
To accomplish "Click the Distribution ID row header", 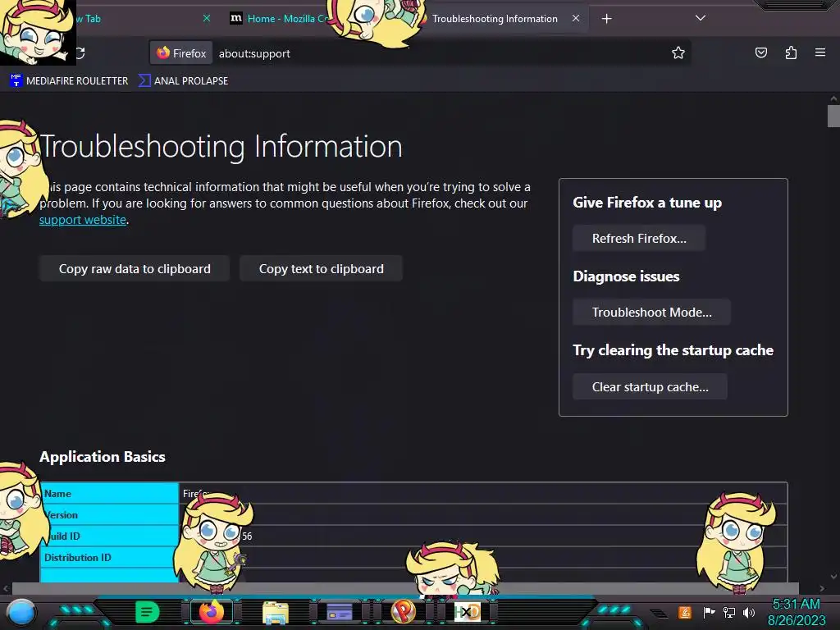I will [x=109, y=558].
